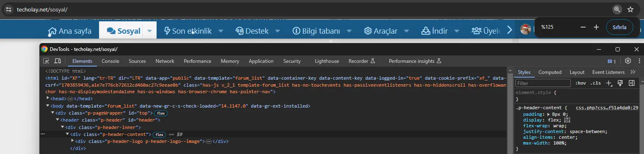This screenshot has width=644, height=154.
Task: Click the new style rule plus icon
Action: tap(609, 83)
